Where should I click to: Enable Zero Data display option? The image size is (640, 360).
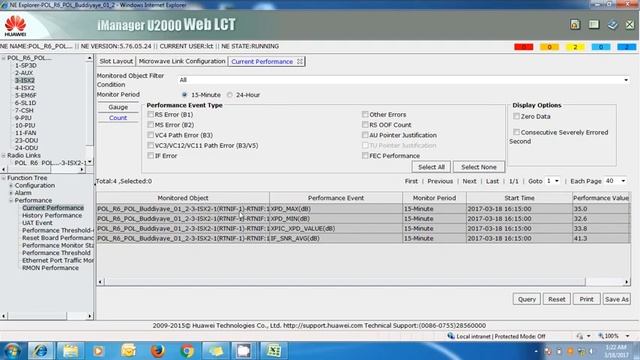[x=517, y=116]
